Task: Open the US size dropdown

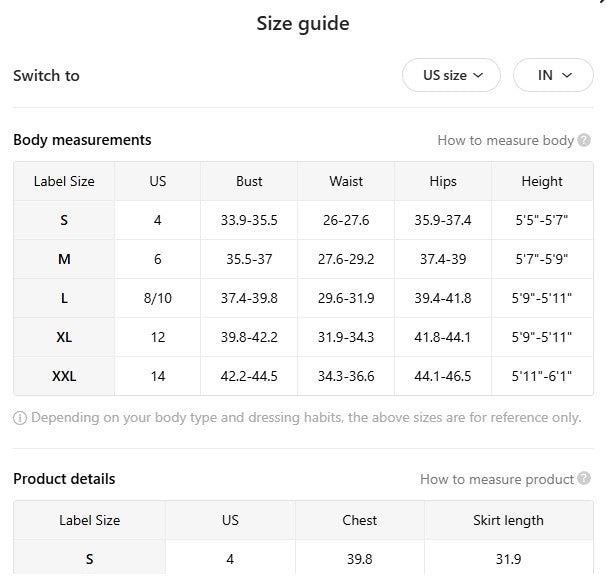Action: tap(451, 75)
